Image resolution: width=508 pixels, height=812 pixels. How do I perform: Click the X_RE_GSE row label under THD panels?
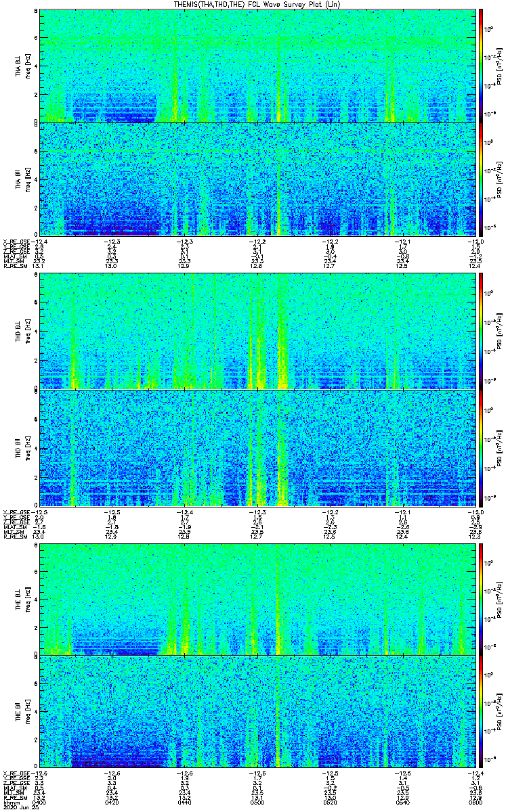click(x=15, y=512)
